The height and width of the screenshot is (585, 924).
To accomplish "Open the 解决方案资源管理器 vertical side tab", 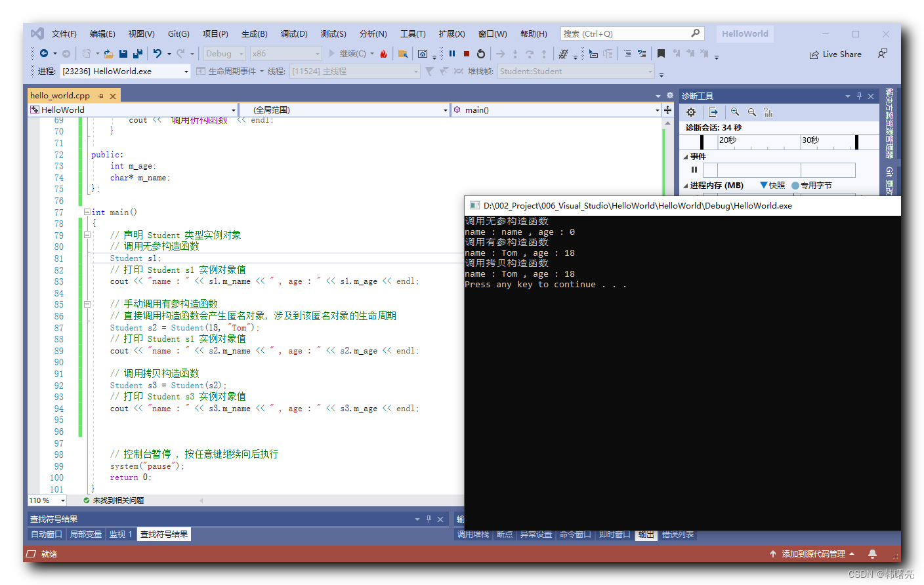I will [890, 123].
